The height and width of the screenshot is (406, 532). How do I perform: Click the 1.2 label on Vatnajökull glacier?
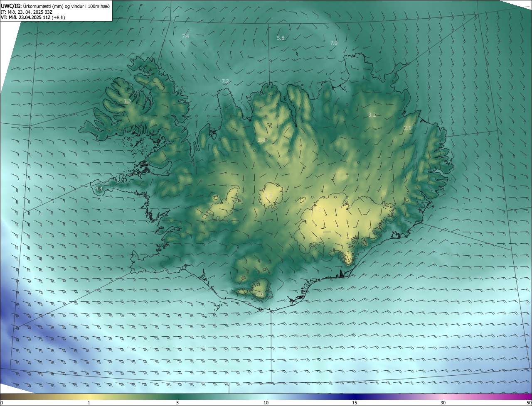[x=317, y=210]
